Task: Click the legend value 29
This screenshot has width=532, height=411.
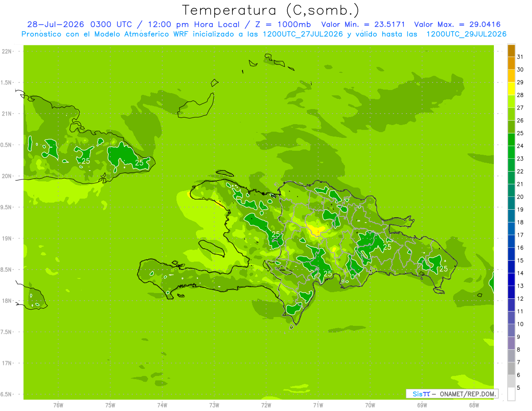Action: [x=520, y=82]
